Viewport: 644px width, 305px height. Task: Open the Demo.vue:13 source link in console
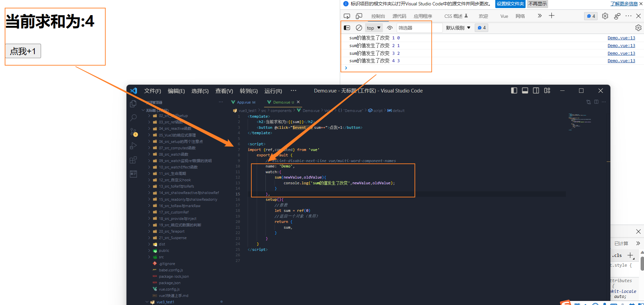click(x=621, y=38)
